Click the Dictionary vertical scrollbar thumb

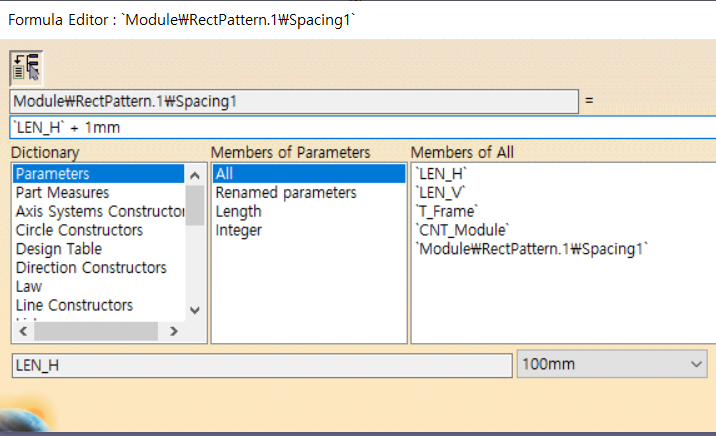pos(195,205)
